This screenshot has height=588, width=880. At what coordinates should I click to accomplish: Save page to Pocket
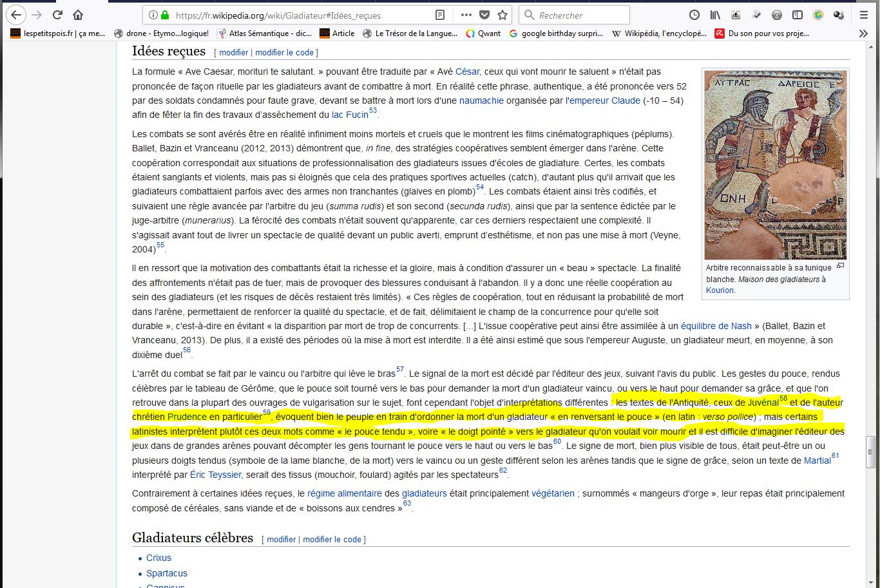coord(484,15)
